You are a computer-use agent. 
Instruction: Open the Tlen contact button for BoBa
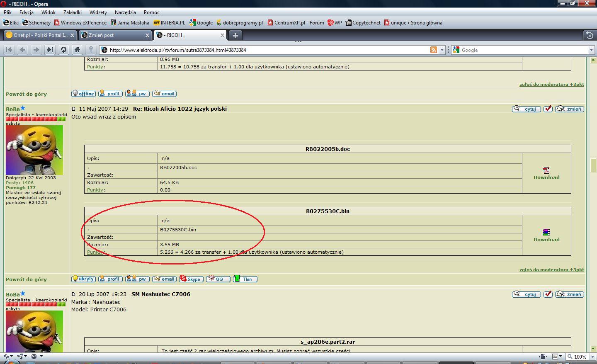point(245,279)
